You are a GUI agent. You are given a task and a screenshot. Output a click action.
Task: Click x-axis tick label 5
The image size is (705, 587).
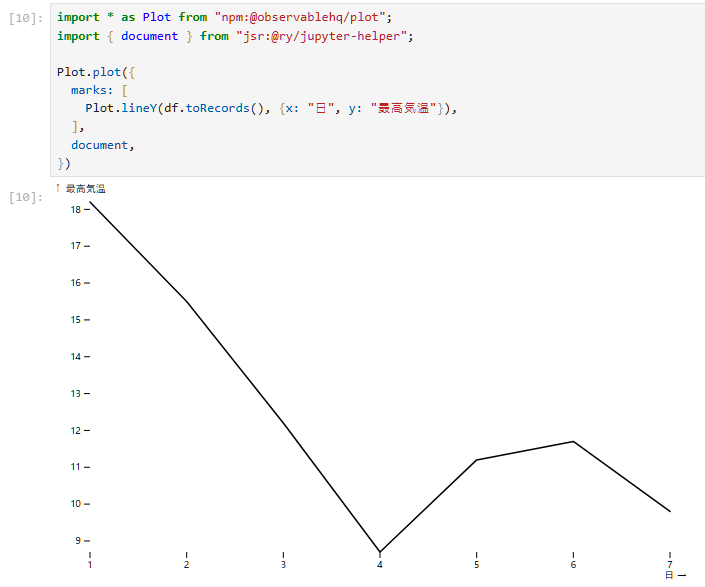(477, 565)
